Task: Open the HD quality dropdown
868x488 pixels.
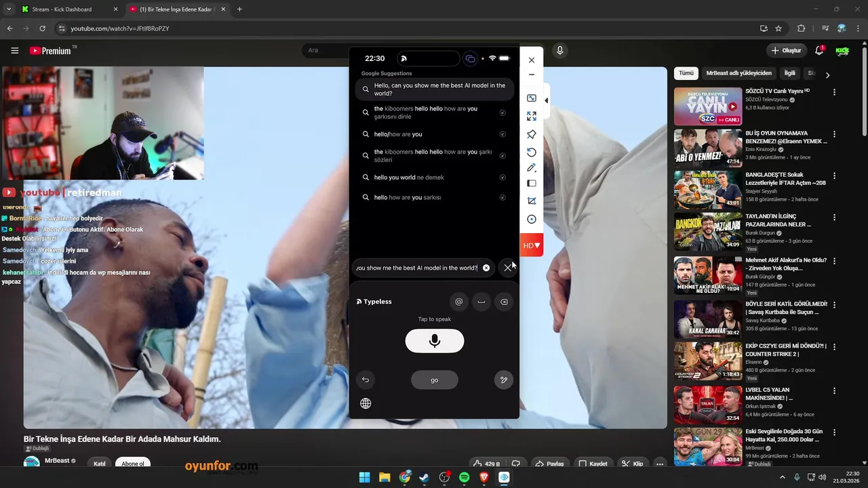Action: (x=532, y=245)
